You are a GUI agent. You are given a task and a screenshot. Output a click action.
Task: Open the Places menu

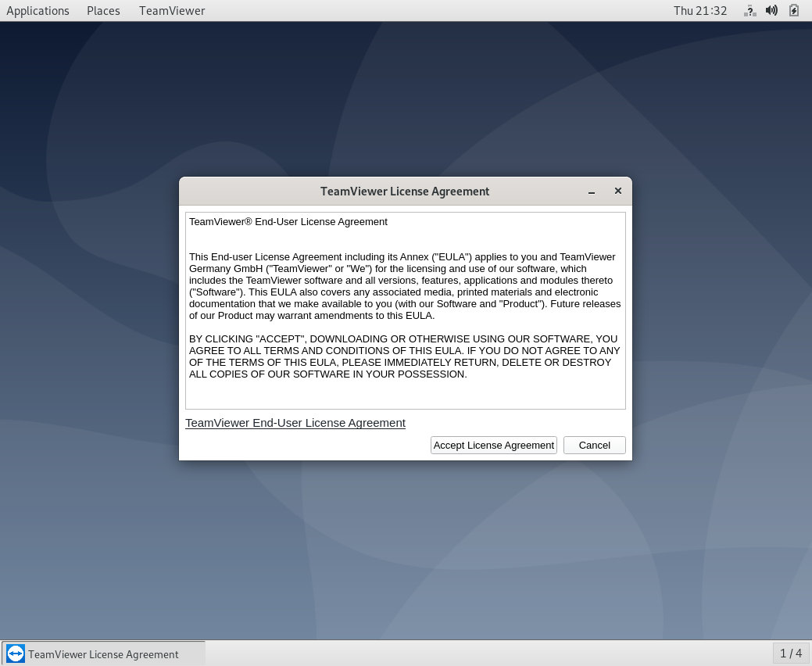104,11
